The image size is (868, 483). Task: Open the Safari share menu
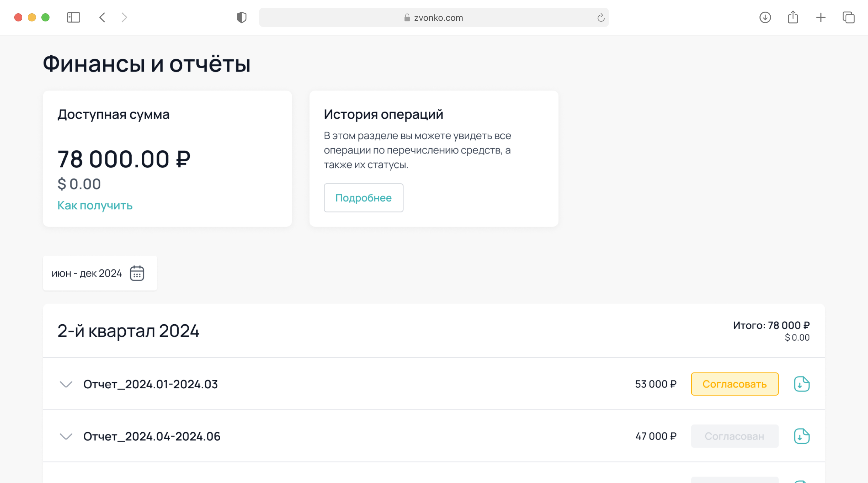coord(793,17)
